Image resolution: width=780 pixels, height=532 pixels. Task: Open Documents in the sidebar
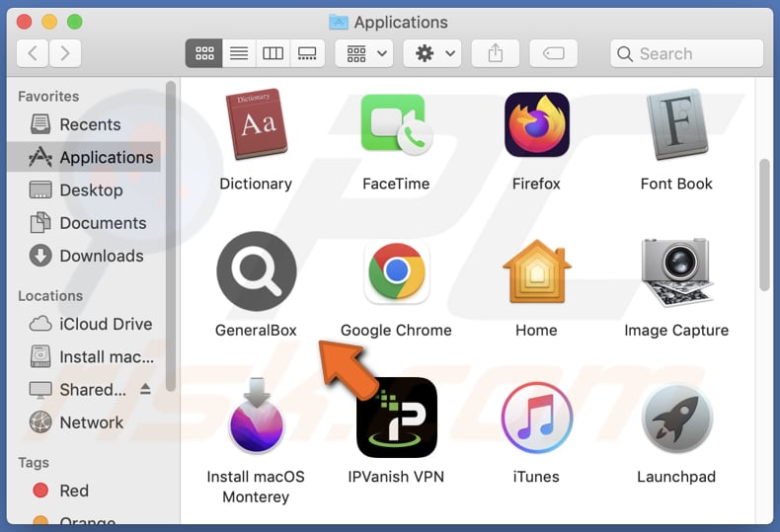point(84,223)
